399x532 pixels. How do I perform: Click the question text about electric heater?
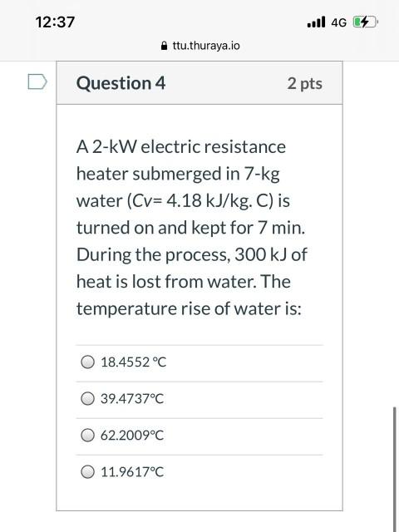(192, 228)
